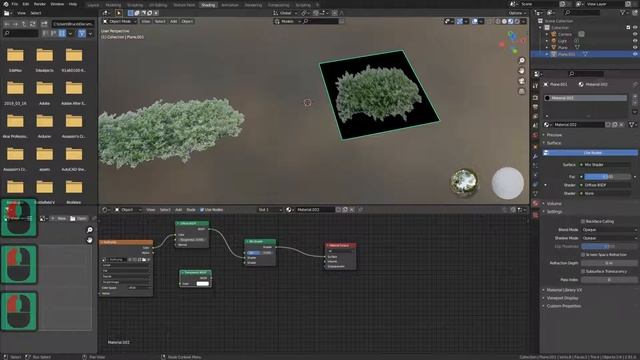The width and height of the screenshot is (640, 360).
Task: Click the Open button in the image editor
Action: pos(78,219)
